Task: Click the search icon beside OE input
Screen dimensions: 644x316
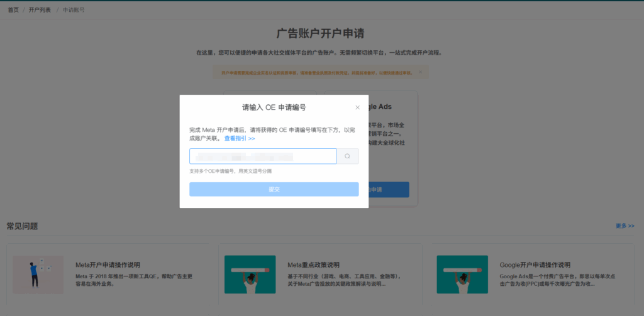Action: coord(347,156)
